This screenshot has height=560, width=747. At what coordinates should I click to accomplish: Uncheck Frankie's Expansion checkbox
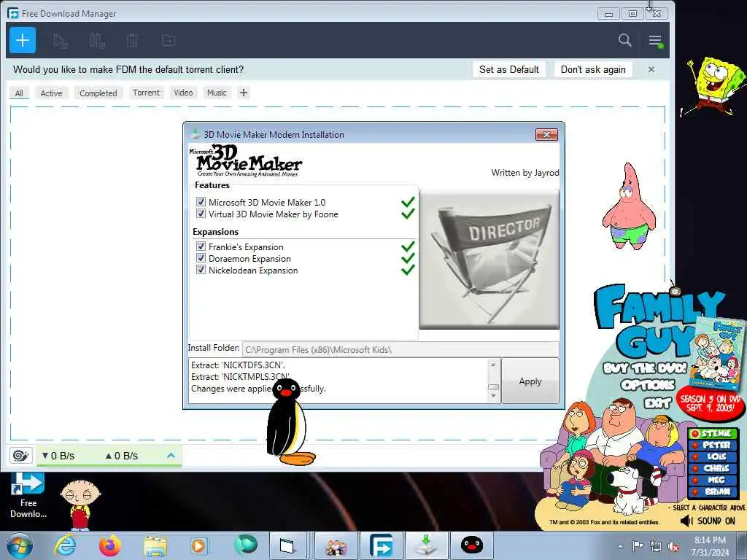[201, 246]
